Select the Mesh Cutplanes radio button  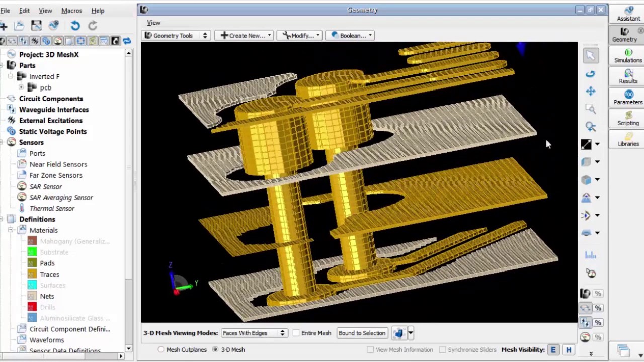[x=161, y=349]
